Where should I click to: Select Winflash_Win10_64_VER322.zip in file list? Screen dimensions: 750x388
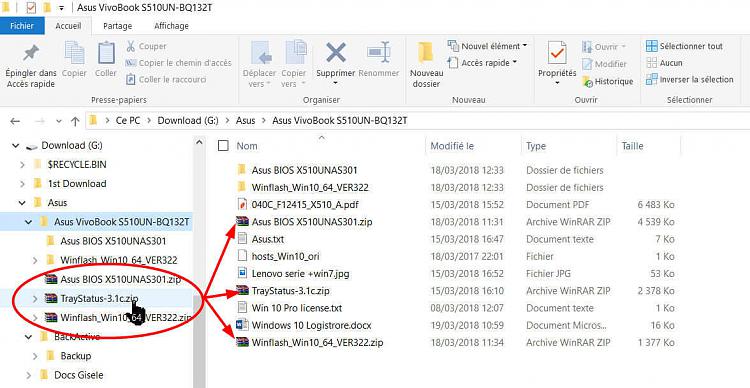point(318,343)
